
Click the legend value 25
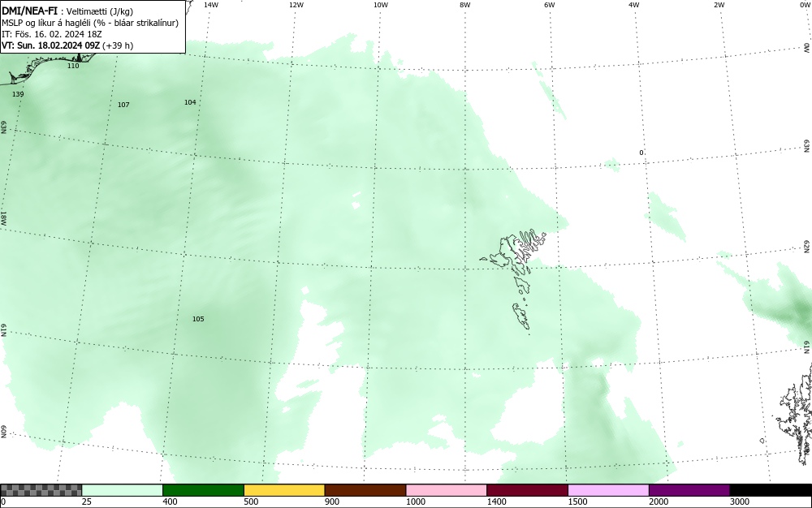coord(87,502)
